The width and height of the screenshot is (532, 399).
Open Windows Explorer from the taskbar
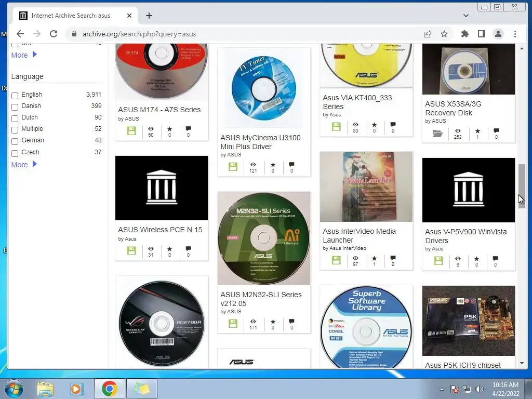45,389
